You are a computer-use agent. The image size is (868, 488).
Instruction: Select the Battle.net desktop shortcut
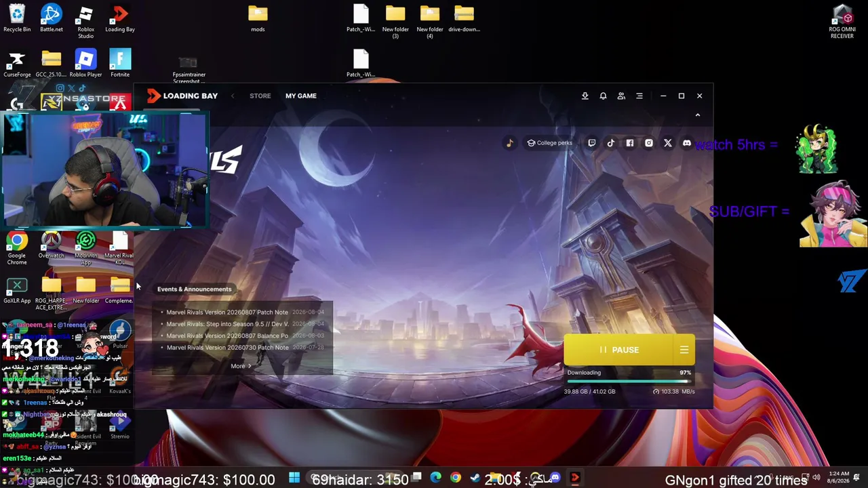tap(51, 18)
